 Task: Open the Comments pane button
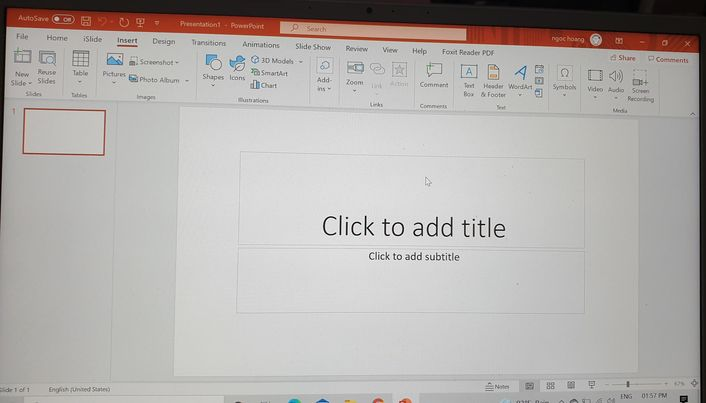click(x=668, y=59)
